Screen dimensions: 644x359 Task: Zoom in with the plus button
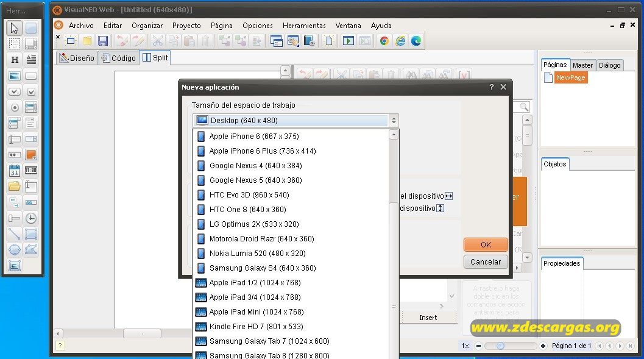point(543,346)
